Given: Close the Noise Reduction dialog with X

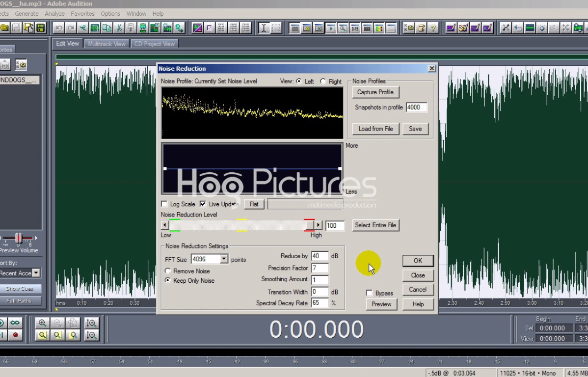Looking at the screenshot, I should [431, 68].
